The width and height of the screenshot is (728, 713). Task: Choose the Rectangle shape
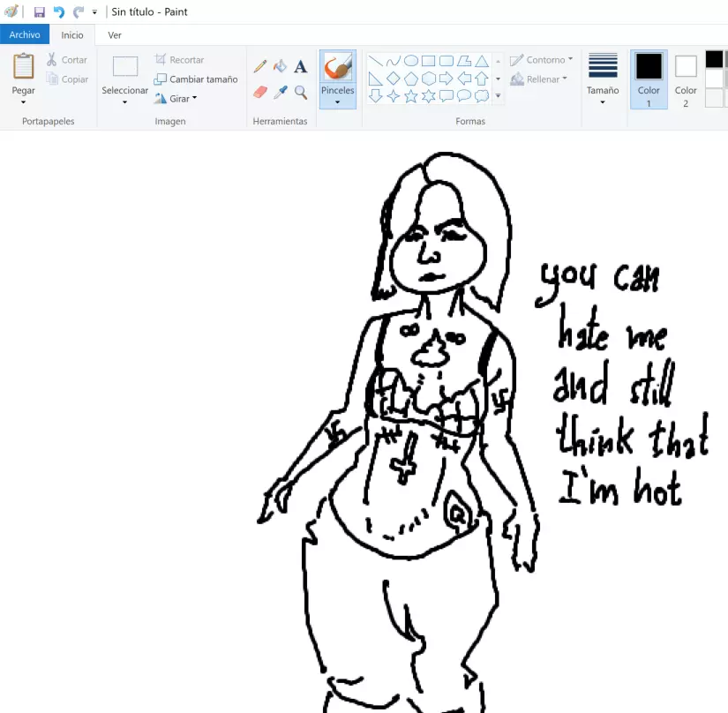(x=429, y=61)
